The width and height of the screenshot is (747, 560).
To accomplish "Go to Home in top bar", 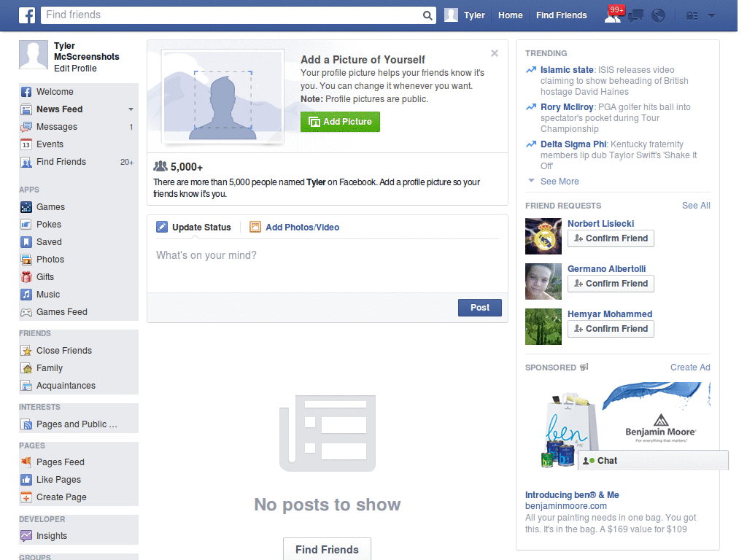I will click(510, 15).
